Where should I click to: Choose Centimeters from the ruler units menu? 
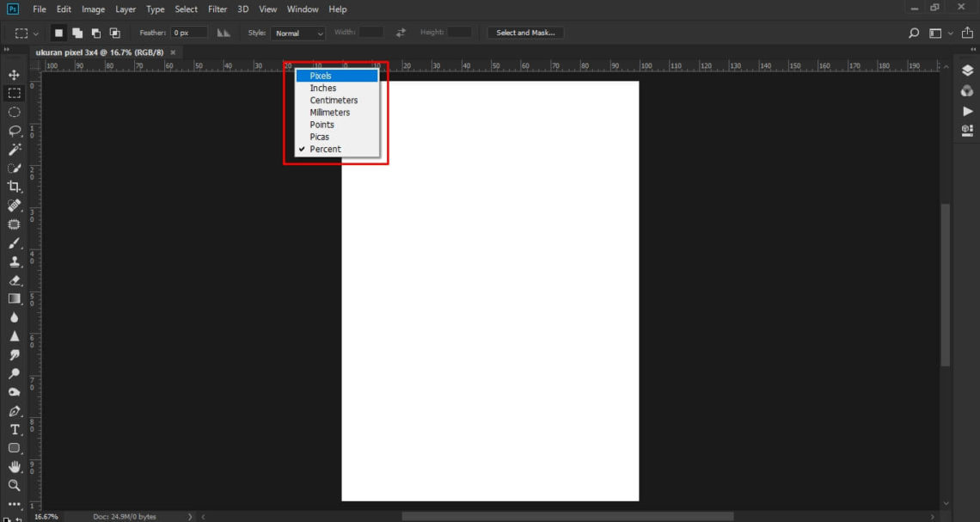[x=334, y=100]
